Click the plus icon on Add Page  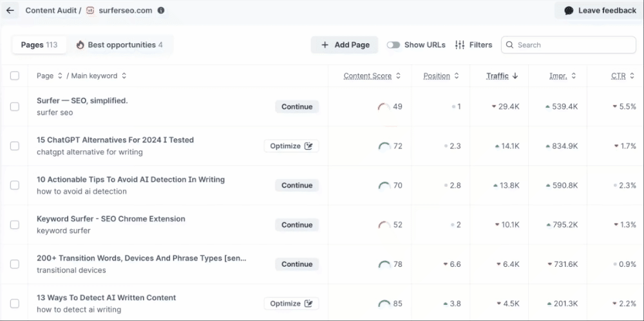coord(325,45)
